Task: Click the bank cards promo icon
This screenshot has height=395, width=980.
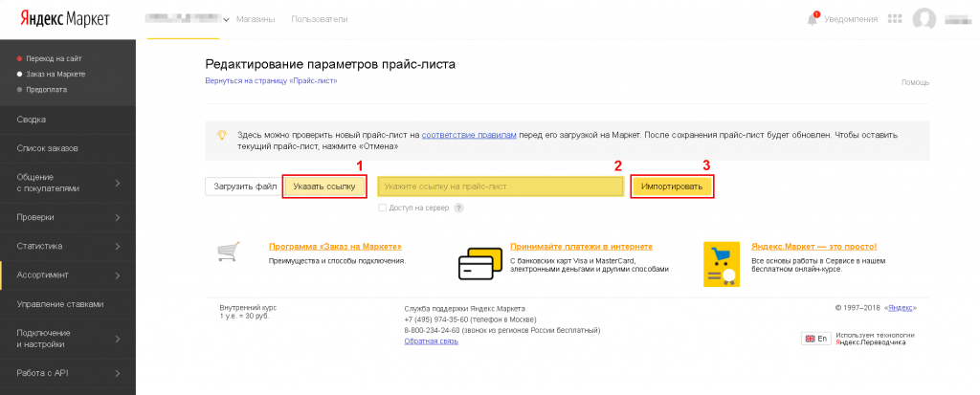Action: point(479,263)
